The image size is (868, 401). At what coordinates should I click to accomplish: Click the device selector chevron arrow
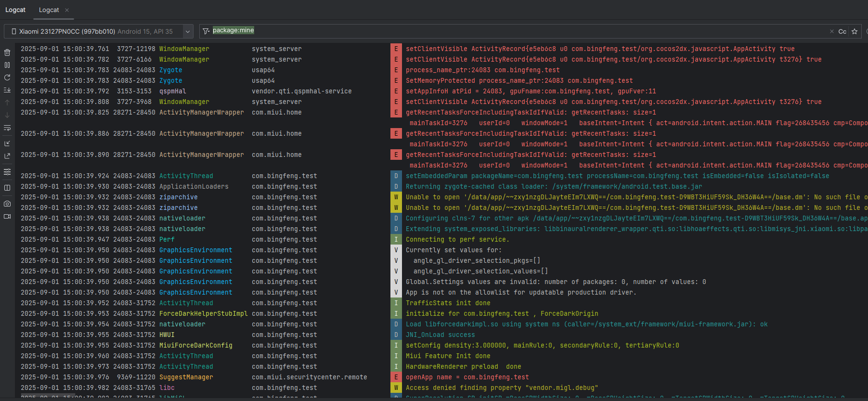click(187, 31)
